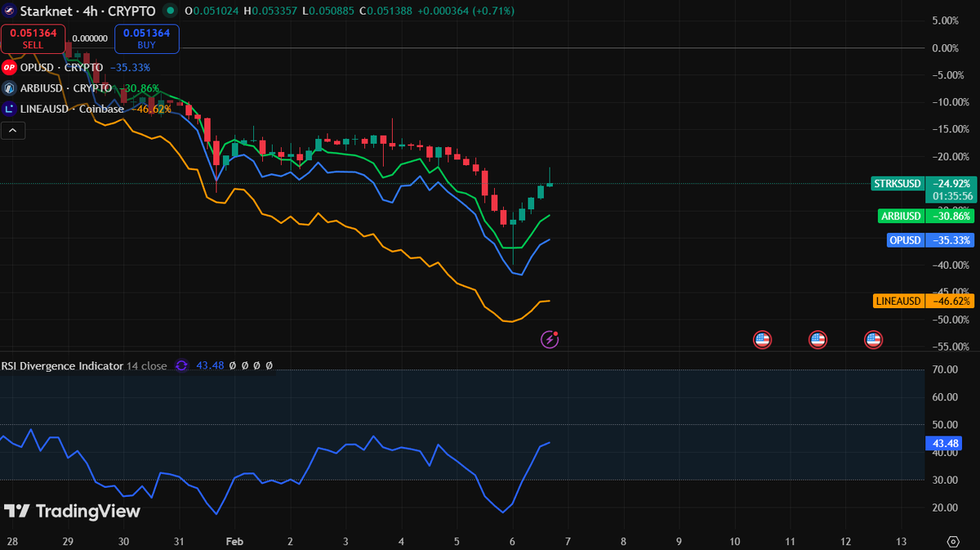
Task: Click the 28 date on time axis
Action: 11,542
